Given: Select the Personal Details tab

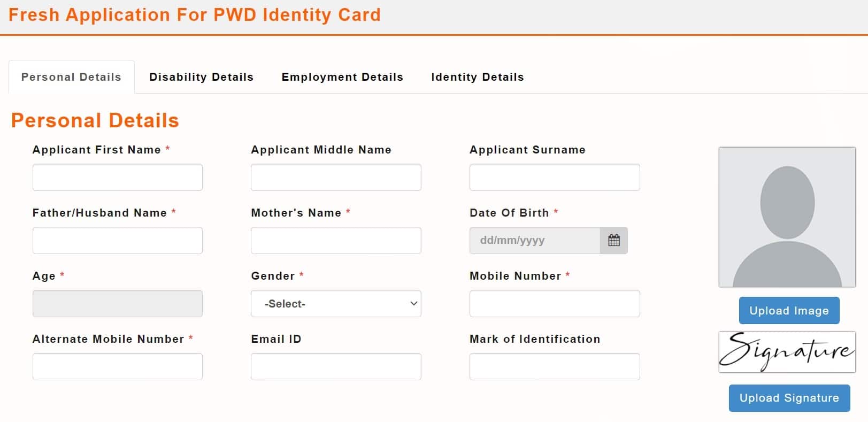Looking at the screenshot, I should point(71,76).
